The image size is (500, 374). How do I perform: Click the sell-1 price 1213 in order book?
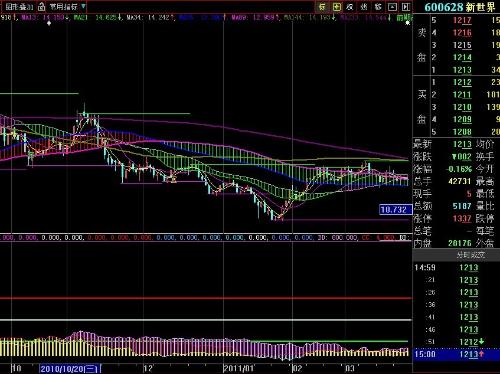click(x=462, y=70)
